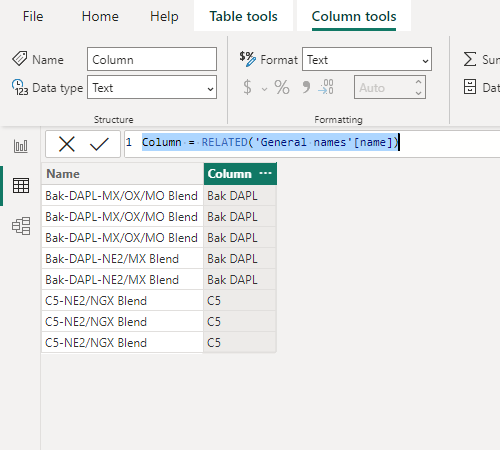
Task: Decrease decimal places in Auto stepper
Action: click(419, 93)
